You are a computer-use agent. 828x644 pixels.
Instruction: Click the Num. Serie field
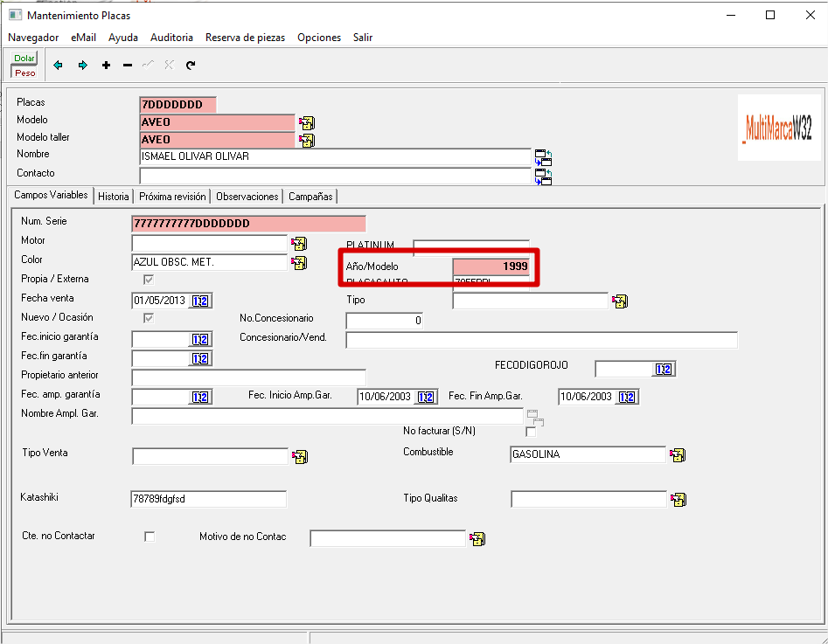coord(248,224)
